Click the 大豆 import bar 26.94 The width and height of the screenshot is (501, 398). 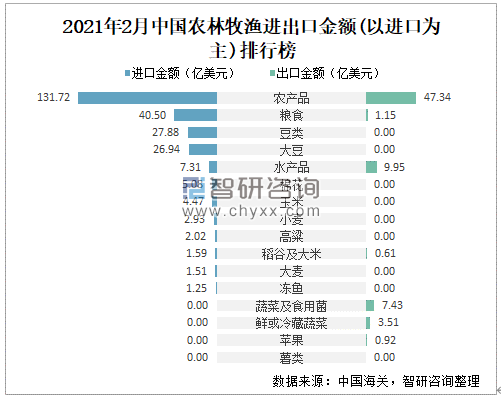(x=203, y=149)
